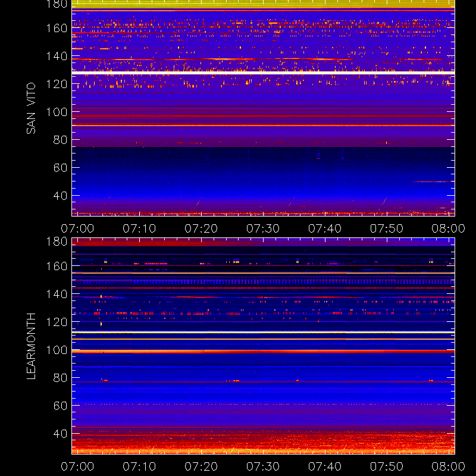Select the 80 tick label on Learmonth plot

tap(60, 378)
